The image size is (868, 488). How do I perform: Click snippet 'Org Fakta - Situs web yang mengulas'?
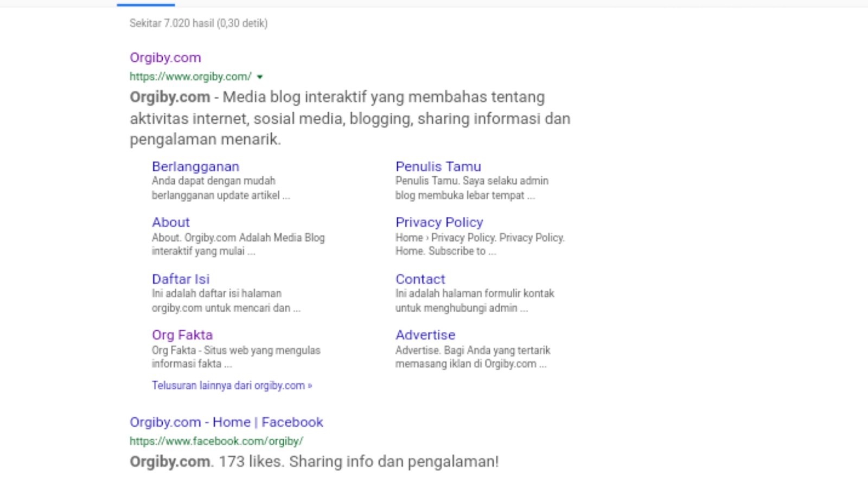coord(236,350)
